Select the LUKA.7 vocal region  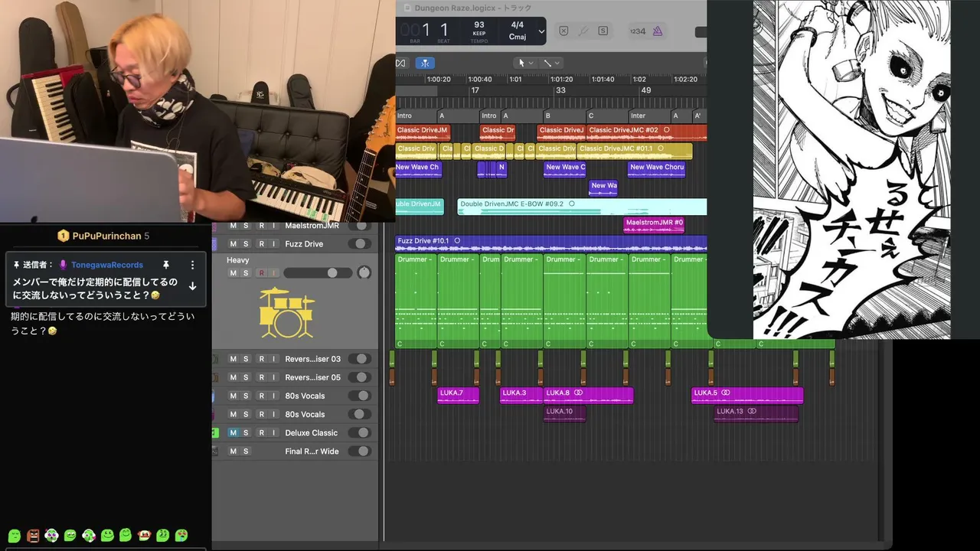coord(458,396)
